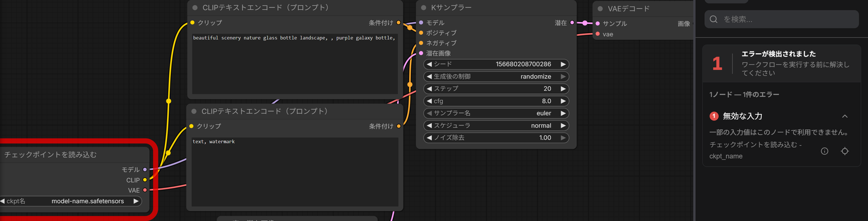Click the red error badge beside 無効な入力
The width and height of the screenshot is (868, 221).
click(x=714, y=116)
